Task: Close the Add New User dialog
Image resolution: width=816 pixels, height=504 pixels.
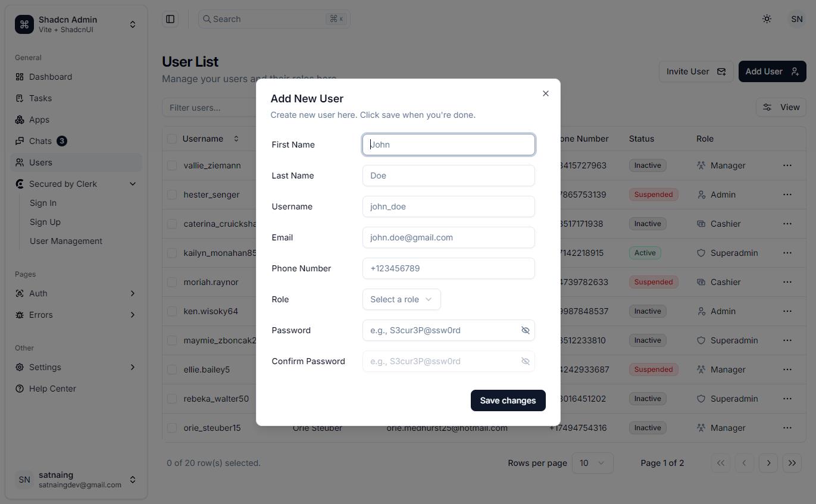Action: click(x=546, y=93)
